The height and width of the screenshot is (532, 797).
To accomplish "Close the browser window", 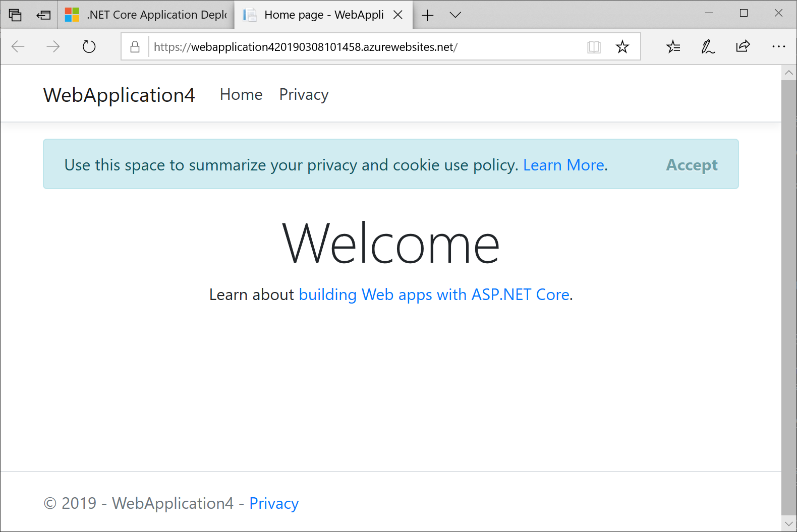I will click(778, 14).
